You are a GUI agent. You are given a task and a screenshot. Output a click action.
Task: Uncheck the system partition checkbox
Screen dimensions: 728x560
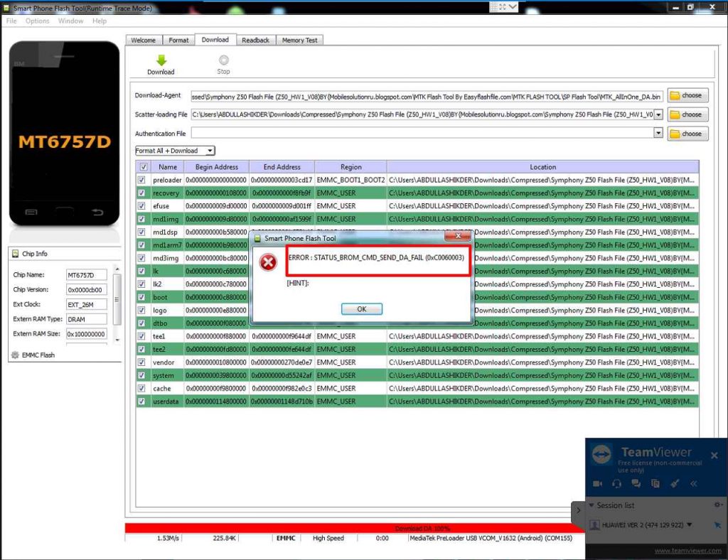pyautogui.click(x=141, y=375)
